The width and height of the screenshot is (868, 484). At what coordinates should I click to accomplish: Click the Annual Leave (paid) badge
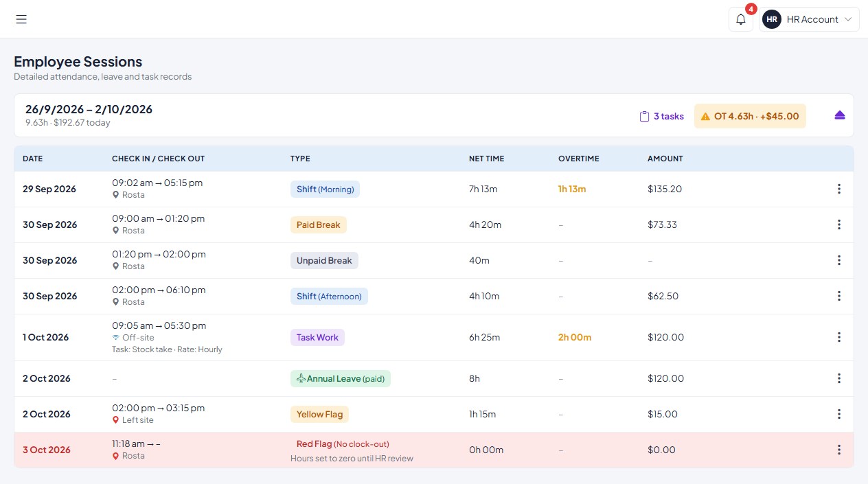[x=341, y=378]
